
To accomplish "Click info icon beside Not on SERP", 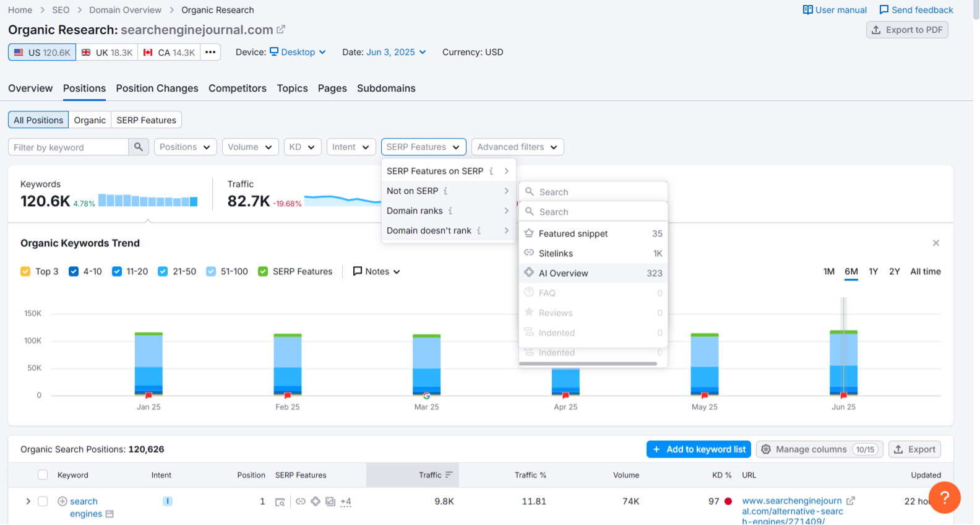I will click(x=445, y=191).
